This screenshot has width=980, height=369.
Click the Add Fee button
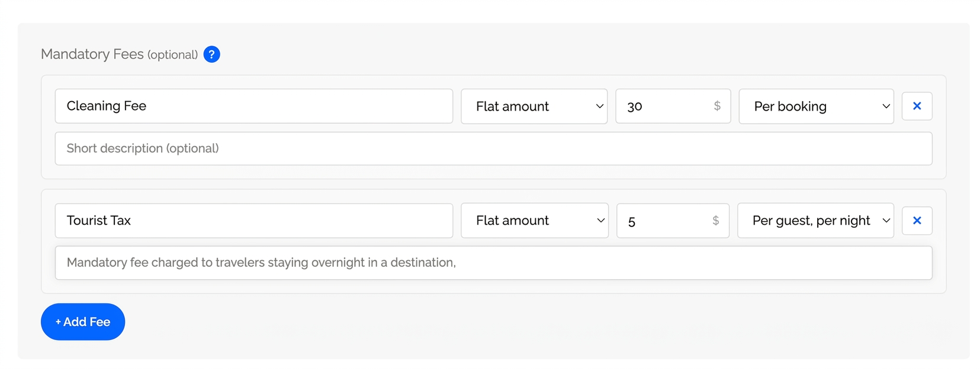point(83,322)
